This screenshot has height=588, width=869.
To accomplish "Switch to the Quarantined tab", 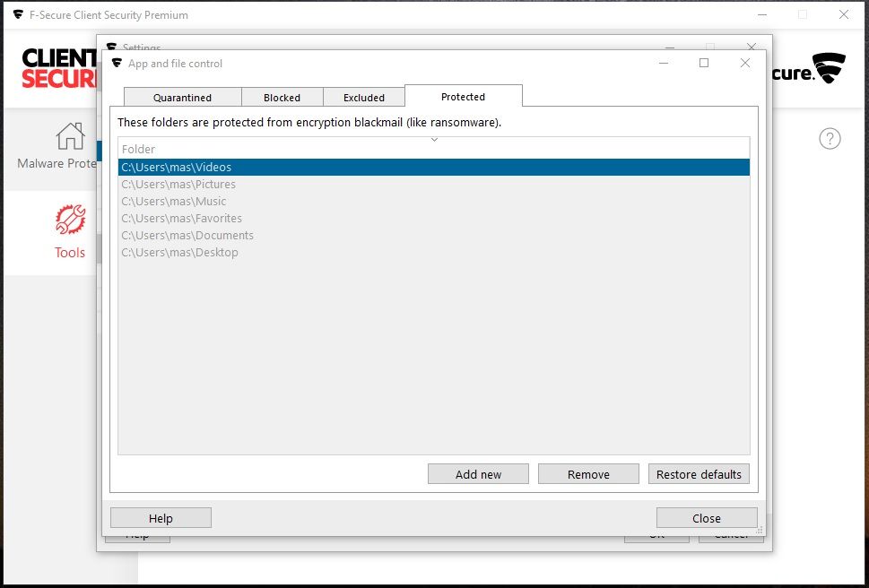I will [182, 98].
